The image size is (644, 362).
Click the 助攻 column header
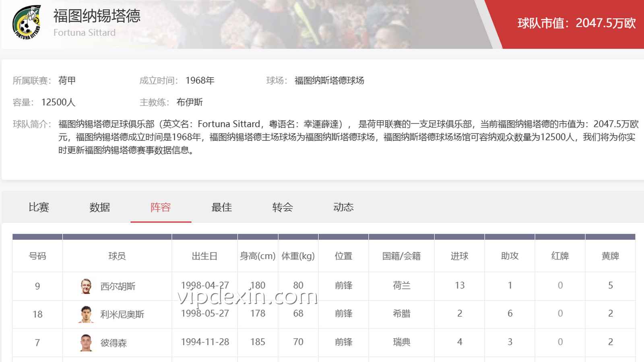coord(510,256)
